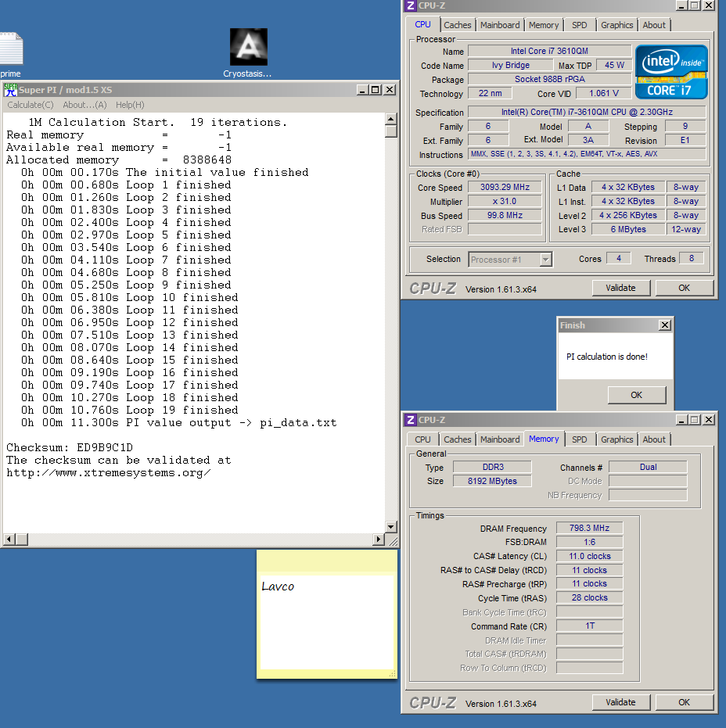Click the Multiplier x 31.0 field
The width and height of the screenshot is (726, 728).
pos(505,201)
